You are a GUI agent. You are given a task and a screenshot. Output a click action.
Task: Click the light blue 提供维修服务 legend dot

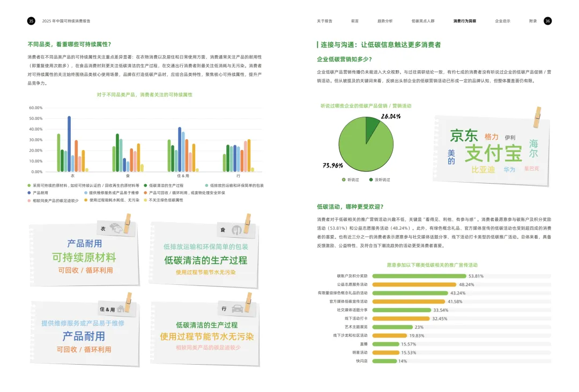click(86, 193)
